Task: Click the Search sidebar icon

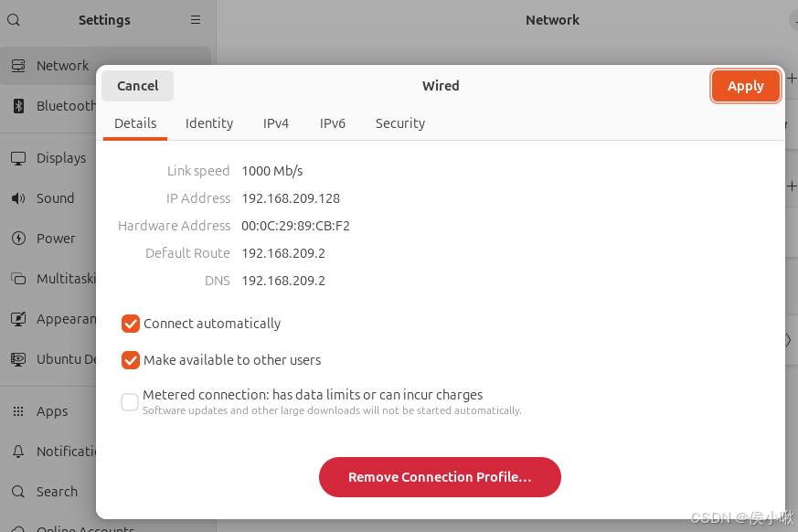Action: click(x=18, y=492)
